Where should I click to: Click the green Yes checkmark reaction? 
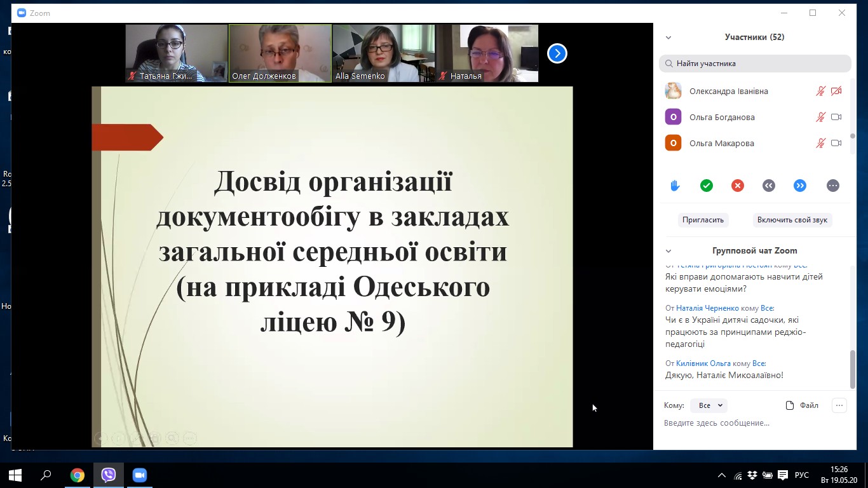[x=706, y=186]
